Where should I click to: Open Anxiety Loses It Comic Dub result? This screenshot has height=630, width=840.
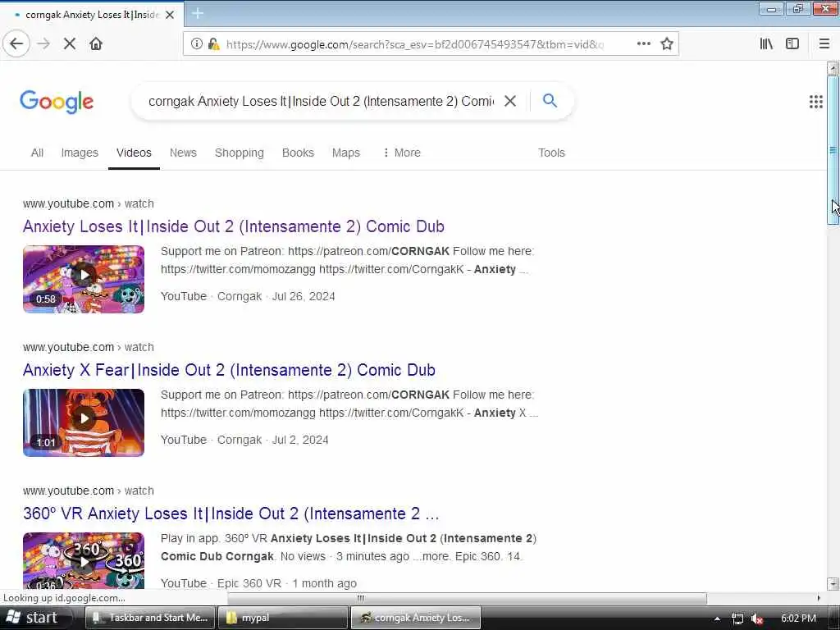[234, 226]
